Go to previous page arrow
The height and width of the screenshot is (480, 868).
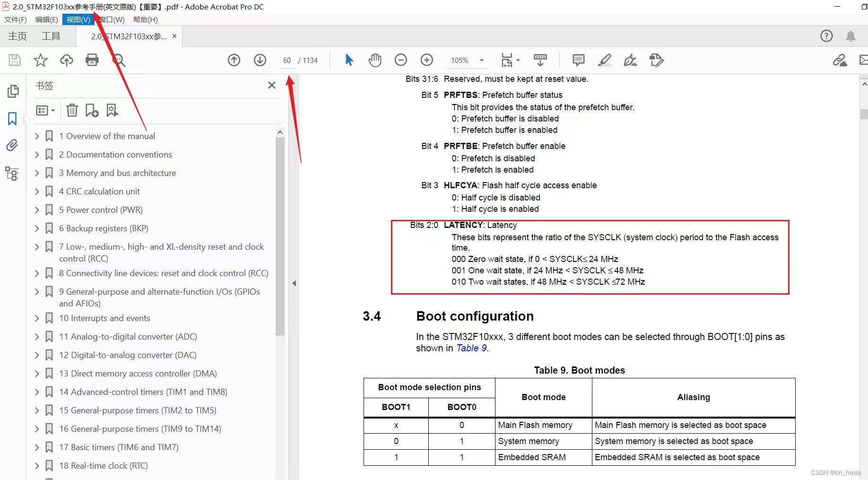coord(234,60)
